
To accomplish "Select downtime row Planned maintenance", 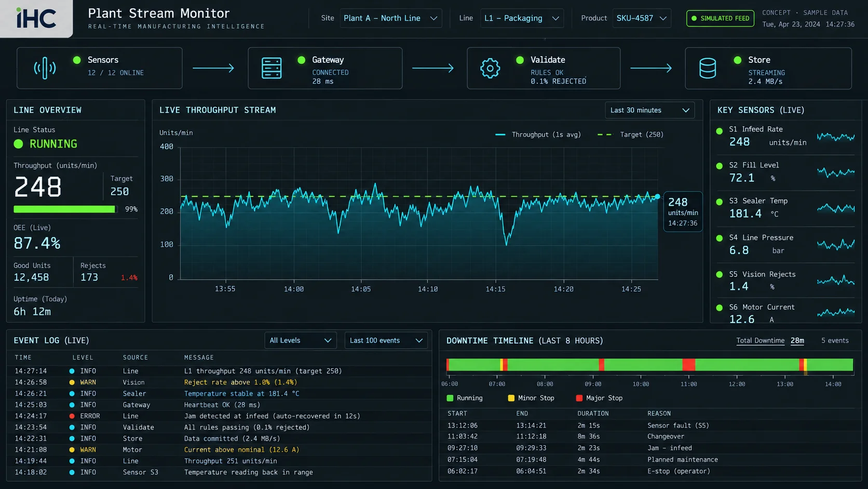I will click(x=650, y=459).
